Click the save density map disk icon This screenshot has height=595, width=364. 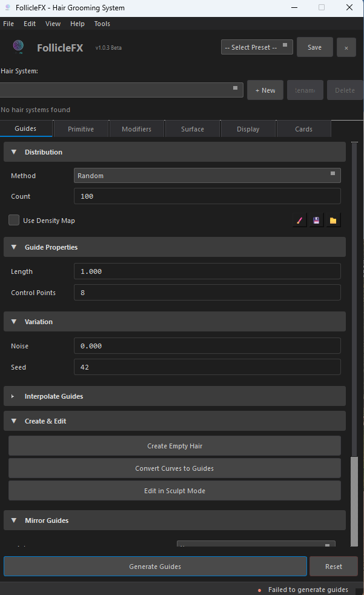316,221
